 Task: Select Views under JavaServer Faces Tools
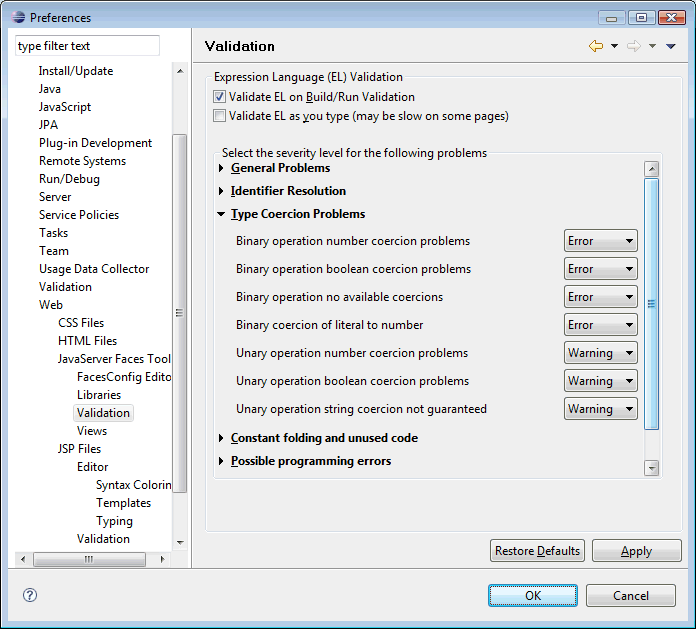(x=92, y=431)
